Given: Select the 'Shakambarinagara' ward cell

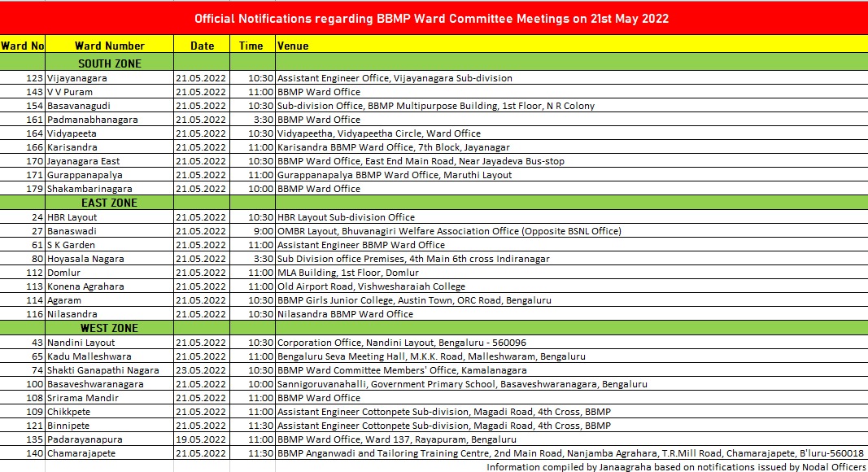Looking at the screenshot, I should coord(110,189).
